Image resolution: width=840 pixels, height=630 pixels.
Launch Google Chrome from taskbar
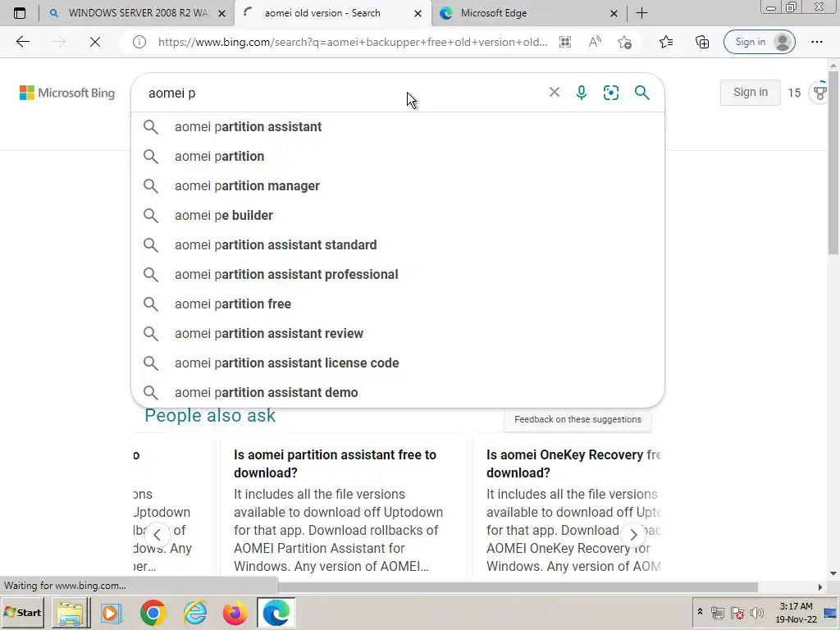(153, 613)
